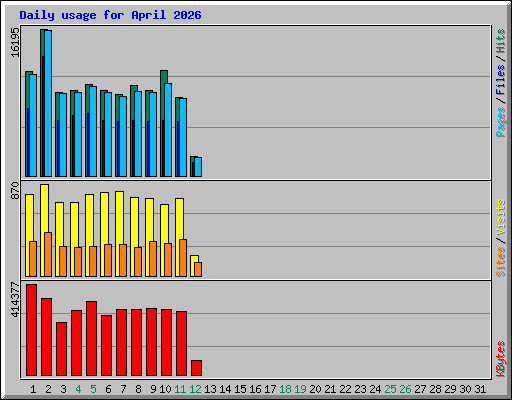This screenshot has height=400, width=512.
Task: Click day 7 on the x-axis
Action: [123, 389]
